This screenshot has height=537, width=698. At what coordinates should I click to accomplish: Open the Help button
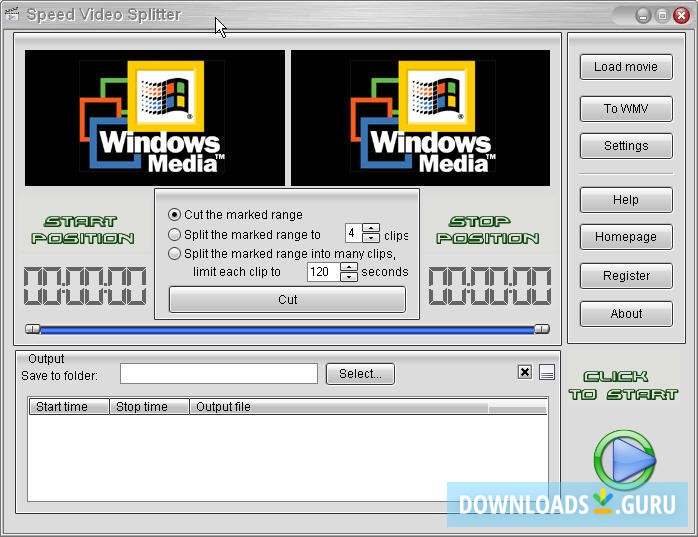626,199
